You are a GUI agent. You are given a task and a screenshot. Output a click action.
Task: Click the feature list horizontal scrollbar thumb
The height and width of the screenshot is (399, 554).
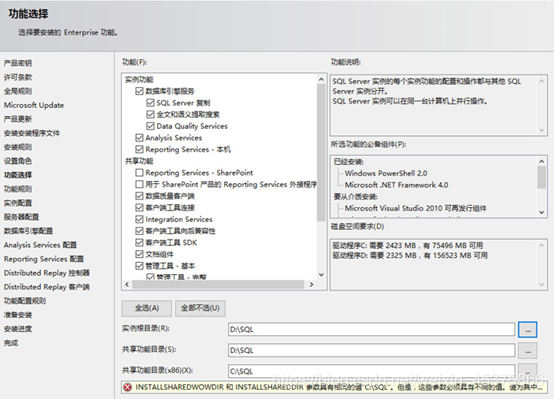tap(218, 284)
